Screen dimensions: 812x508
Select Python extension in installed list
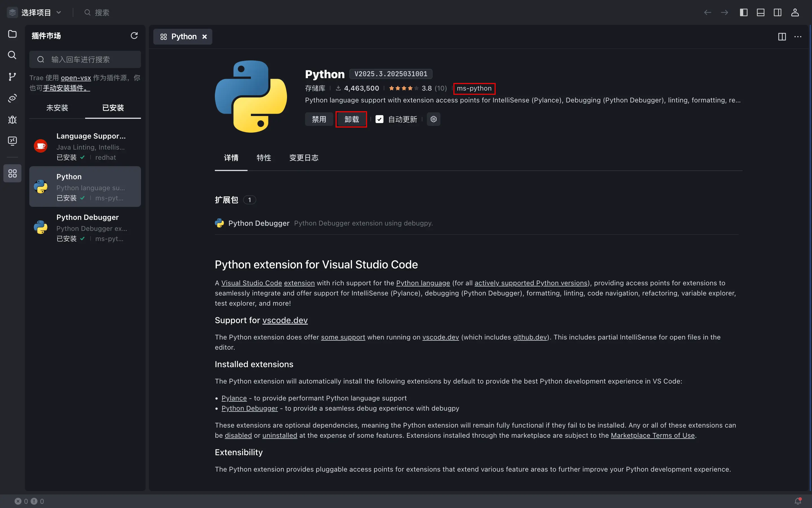pyautogui.click(x=85, y=187)
